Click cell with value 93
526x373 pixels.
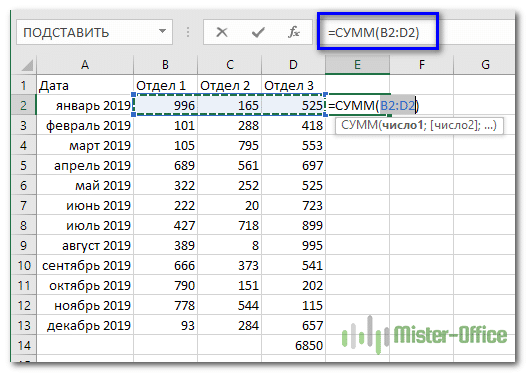pyautogui.click(x=165, y=325)
